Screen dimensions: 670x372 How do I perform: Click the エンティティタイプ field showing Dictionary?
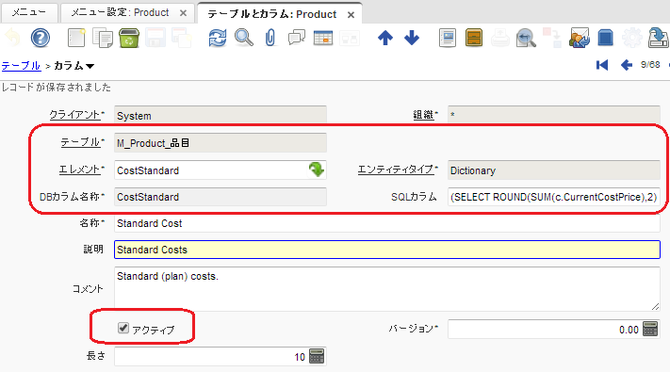pos(554,170)
